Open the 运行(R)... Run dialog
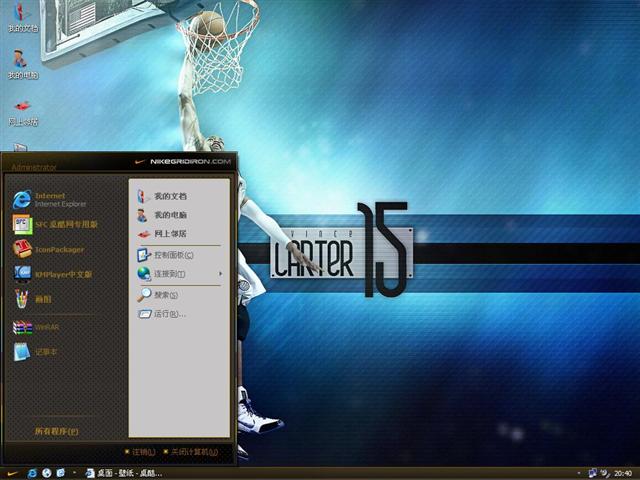The width and height of the screenshot is (640, 480). point(162,314)
